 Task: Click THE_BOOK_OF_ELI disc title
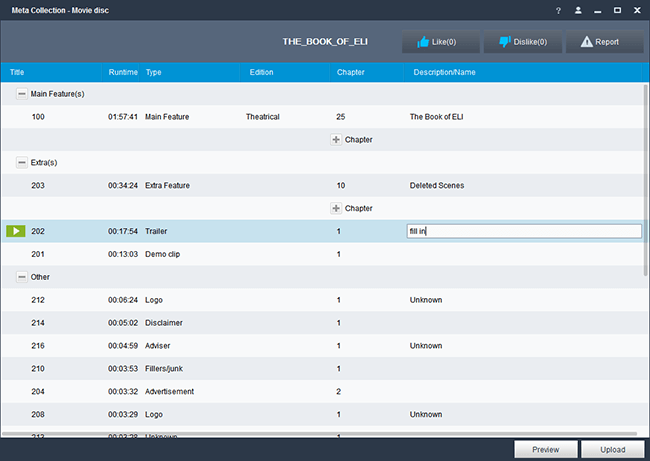click(325, 41)
